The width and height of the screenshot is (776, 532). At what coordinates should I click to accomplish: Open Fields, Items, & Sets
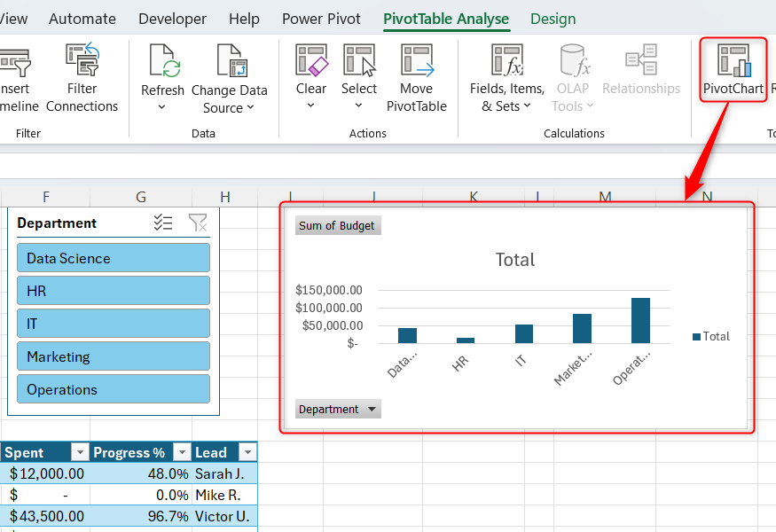pos(506,78)
